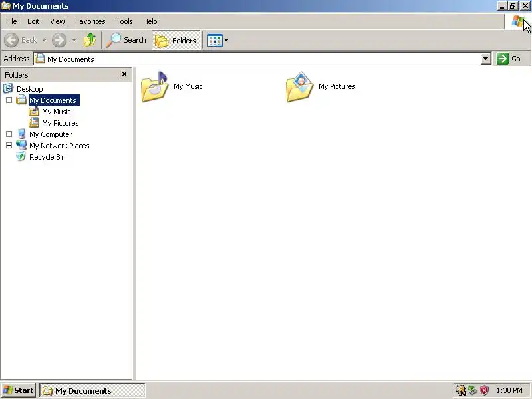Click the title bar folder icon
Viewport: 532px width, 399px height.
click(x=6, y=6)
